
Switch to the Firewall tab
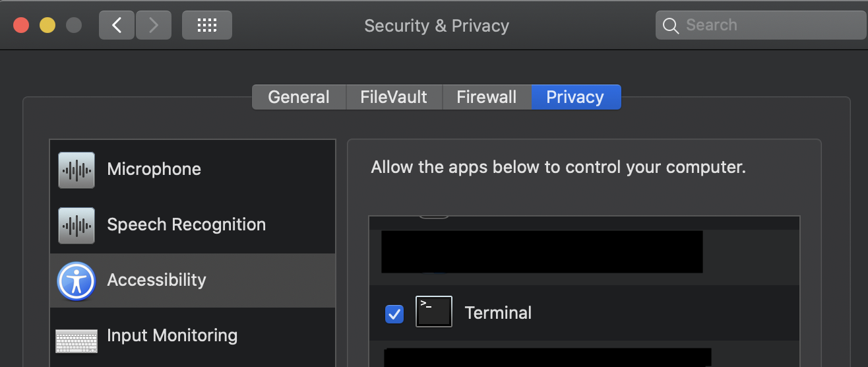click(x=487, y=97)
